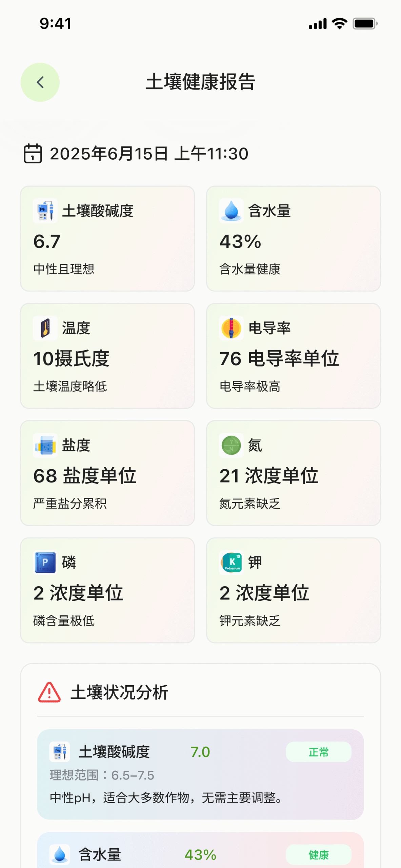This screenshot has height=868, width=401.
Task: Tap the 健康 status badge
Action: (x=318, y=854)
